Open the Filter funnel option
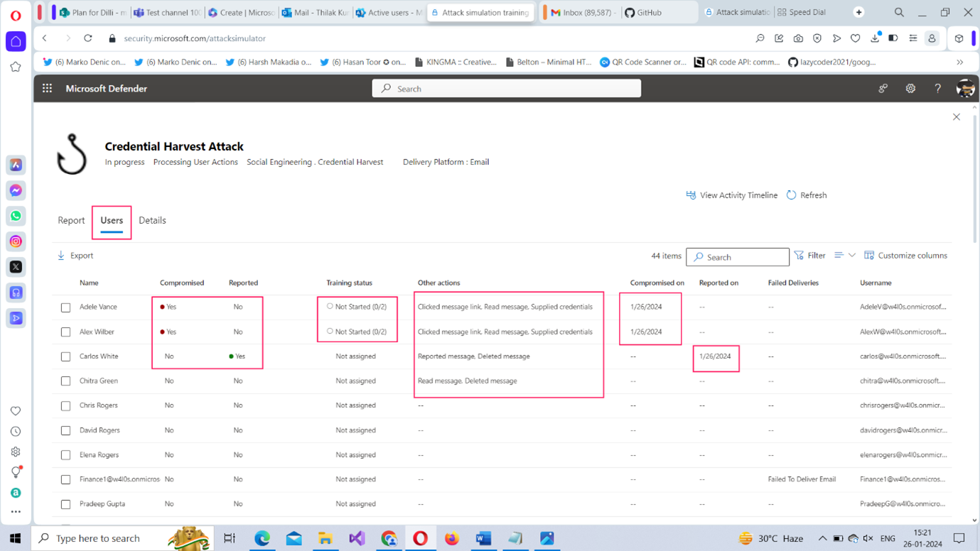Screen dimensions: 980x551 (799, 256)
